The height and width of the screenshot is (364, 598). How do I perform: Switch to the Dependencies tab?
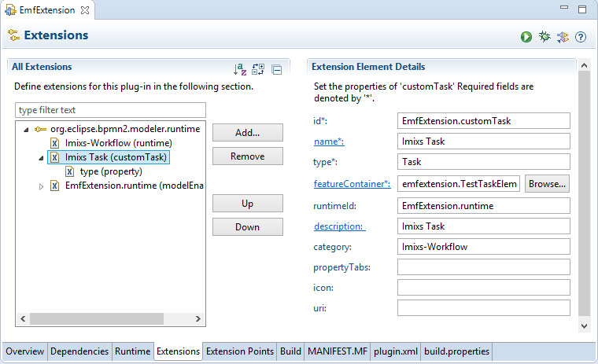pos(79,351)
